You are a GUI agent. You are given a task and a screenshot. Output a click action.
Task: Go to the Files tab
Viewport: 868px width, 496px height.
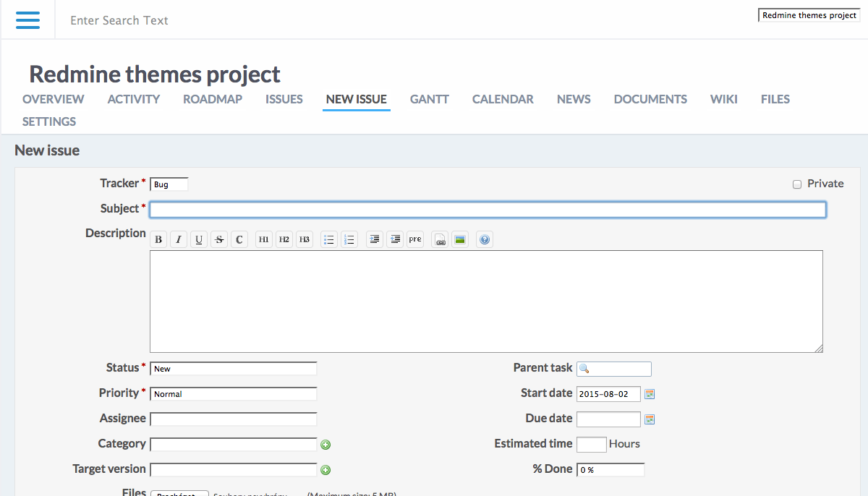(775, 99)
